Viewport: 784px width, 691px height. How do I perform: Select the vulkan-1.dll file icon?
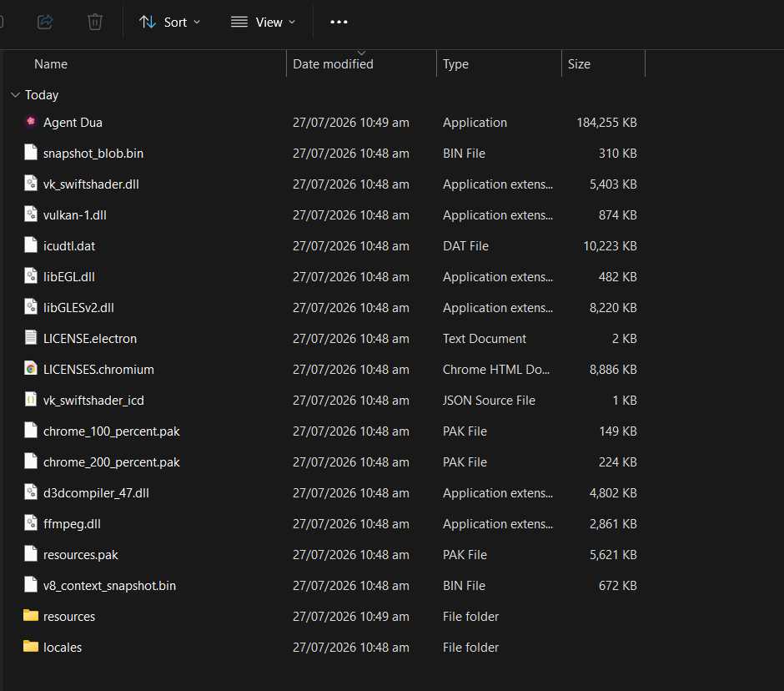tap(31, 214)
